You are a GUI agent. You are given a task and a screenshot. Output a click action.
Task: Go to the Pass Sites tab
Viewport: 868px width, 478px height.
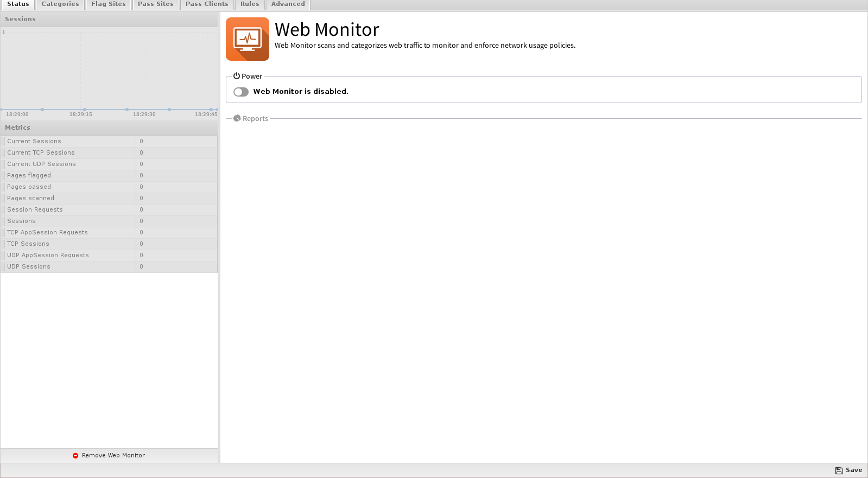click(x=155, y=4)
